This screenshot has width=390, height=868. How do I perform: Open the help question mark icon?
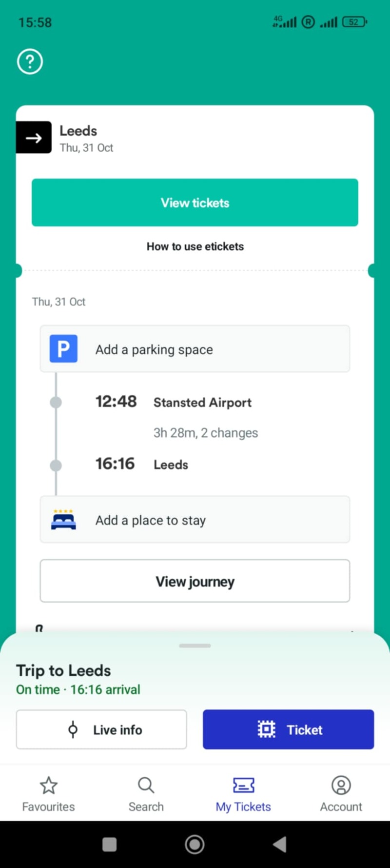(30, 61)
